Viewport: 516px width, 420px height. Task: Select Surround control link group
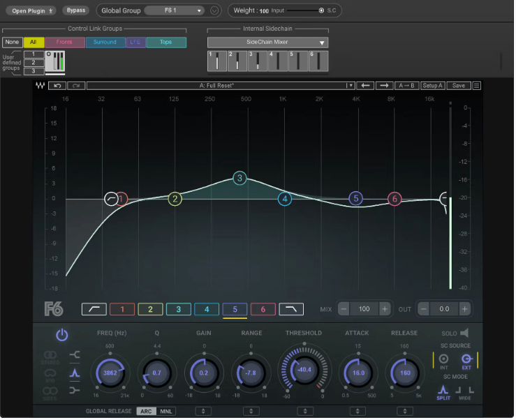[105, 42]
